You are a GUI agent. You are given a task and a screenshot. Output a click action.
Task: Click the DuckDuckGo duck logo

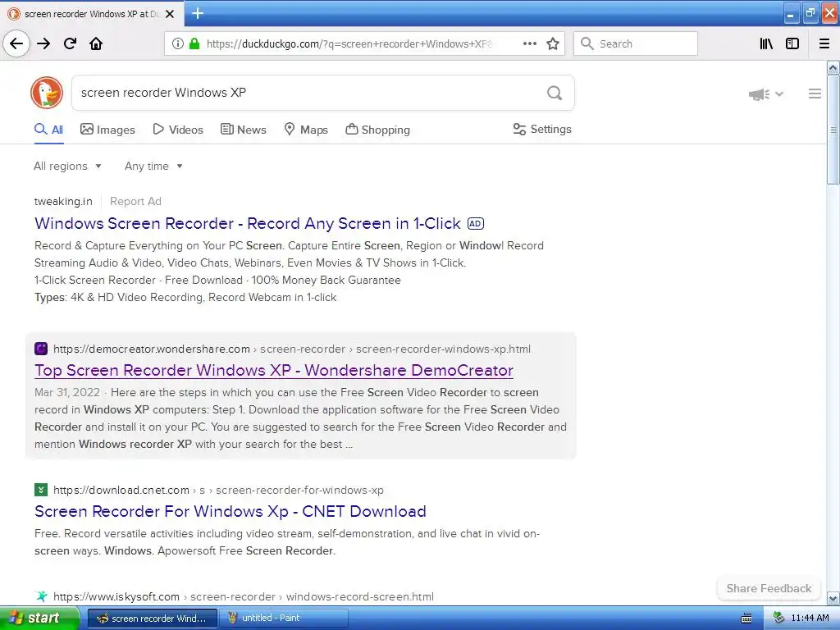tap(47, 93)
